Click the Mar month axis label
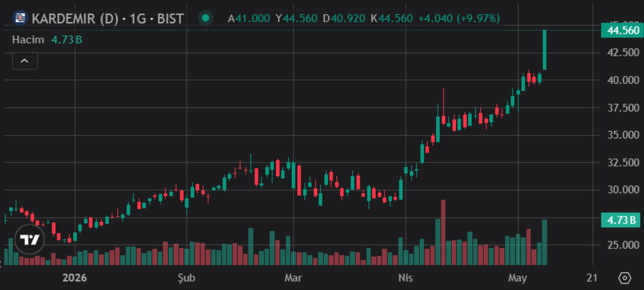This screenshot has height=290, width=644. (x=293, y=278)
